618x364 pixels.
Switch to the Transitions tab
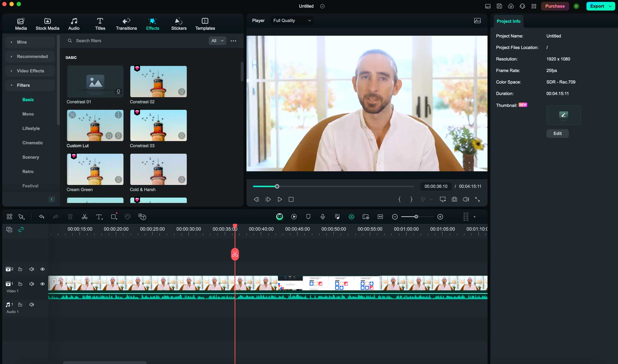[x=126, y=23]
